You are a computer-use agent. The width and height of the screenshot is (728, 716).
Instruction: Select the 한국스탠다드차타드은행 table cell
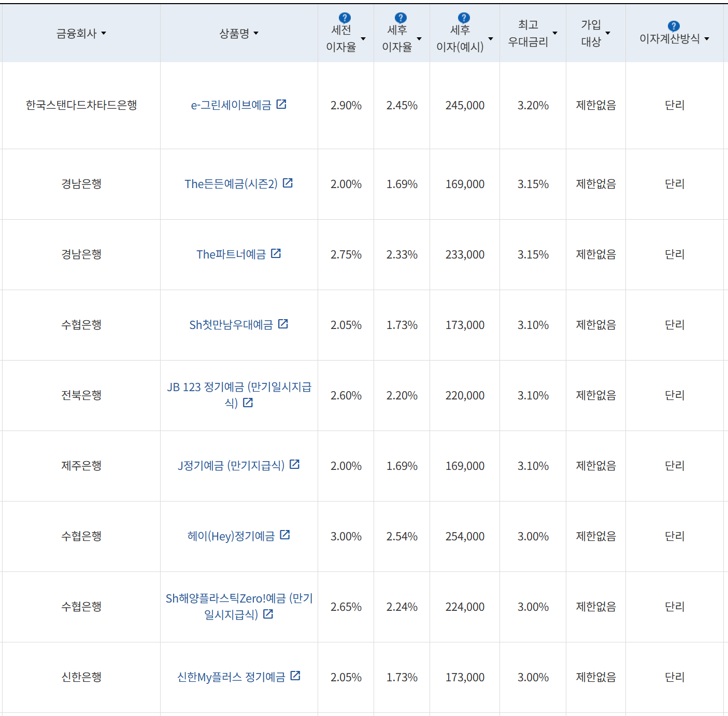81,104
